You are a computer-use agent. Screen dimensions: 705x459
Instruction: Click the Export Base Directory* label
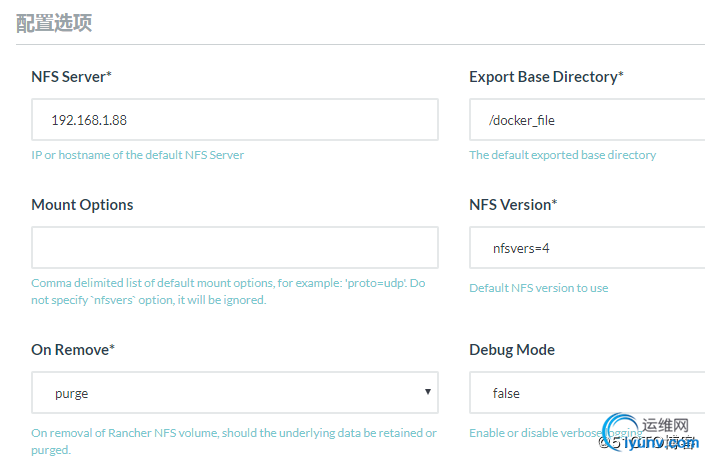(546, 76)
